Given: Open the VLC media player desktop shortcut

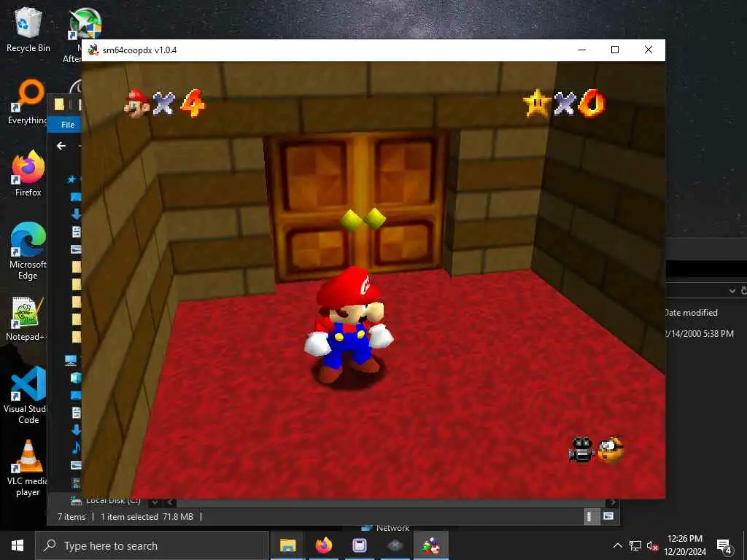Looking at the screenshot, I should coord(28,469).
